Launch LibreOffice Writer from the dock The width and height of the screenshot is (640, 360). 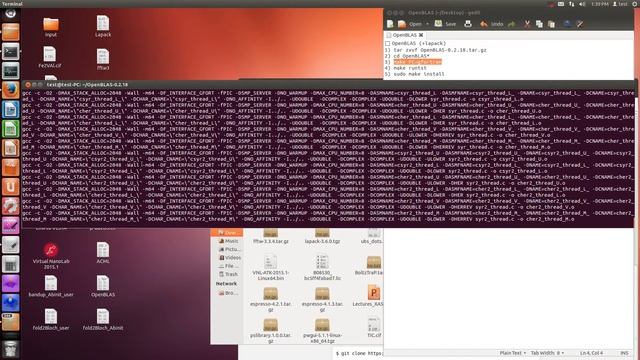tap(11, 110)
